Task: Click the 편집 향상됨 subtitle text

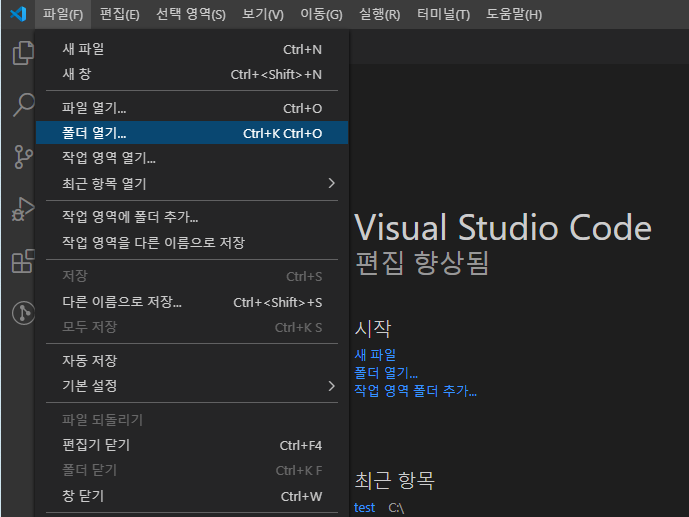Action: [422, 263]
